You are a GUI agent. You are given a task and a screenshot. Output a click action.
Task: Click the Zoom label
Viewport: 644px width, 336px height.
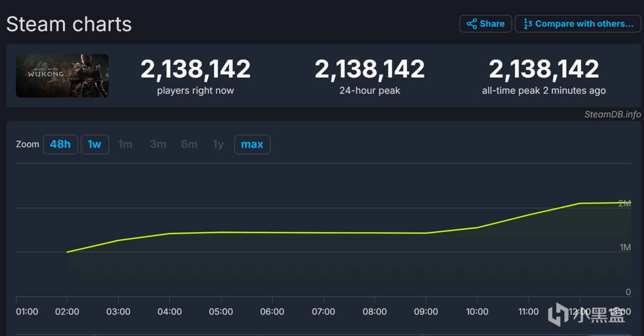click(27, 144)
